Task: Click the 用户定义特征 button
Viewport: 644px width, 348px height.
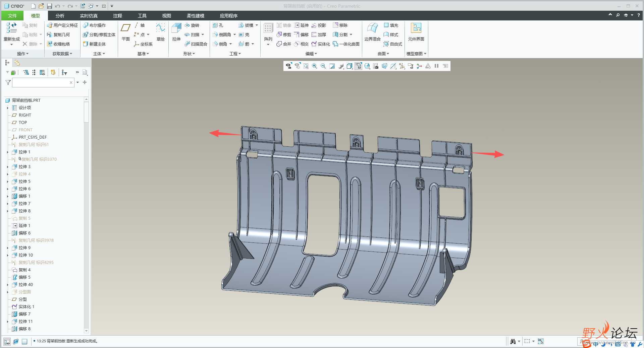Action: (x=62, y=25)
